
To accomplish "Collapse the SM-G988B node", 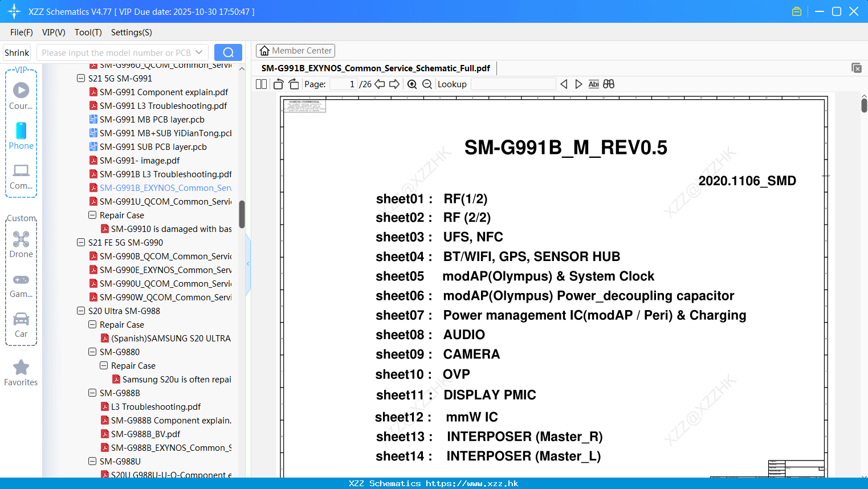I will click(92, 393).
